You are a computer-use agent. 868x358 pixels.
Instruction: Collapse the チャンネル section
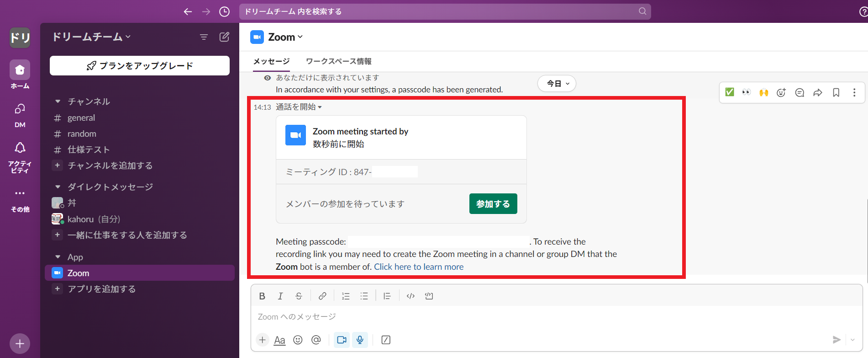pos(58,102)
